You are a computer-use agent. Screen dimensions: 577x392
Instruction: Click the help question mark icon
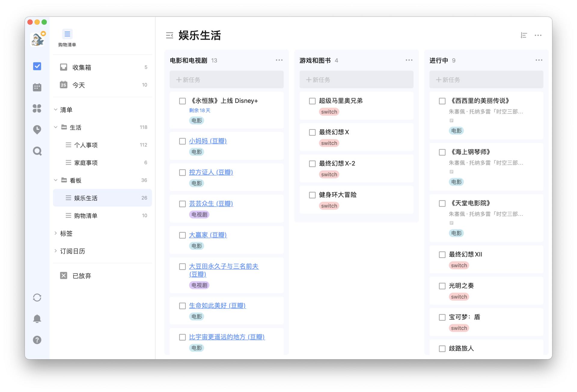pos(37,340)
